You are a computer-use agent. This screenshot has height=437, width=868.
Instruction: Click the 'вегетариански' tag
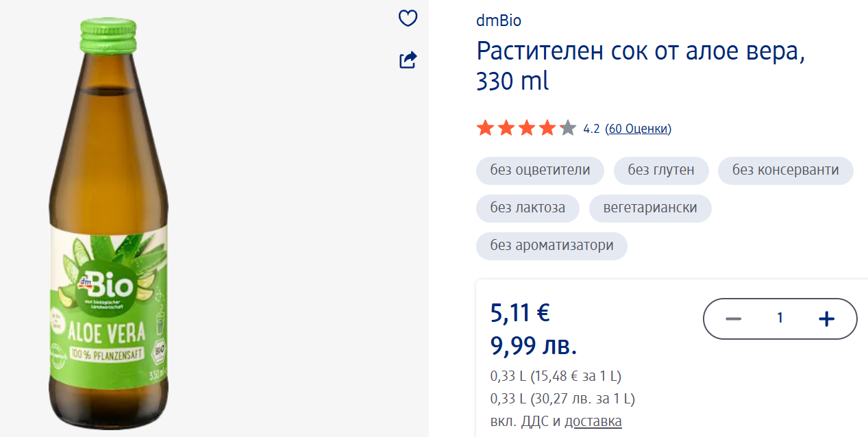[x=650, y=208]
